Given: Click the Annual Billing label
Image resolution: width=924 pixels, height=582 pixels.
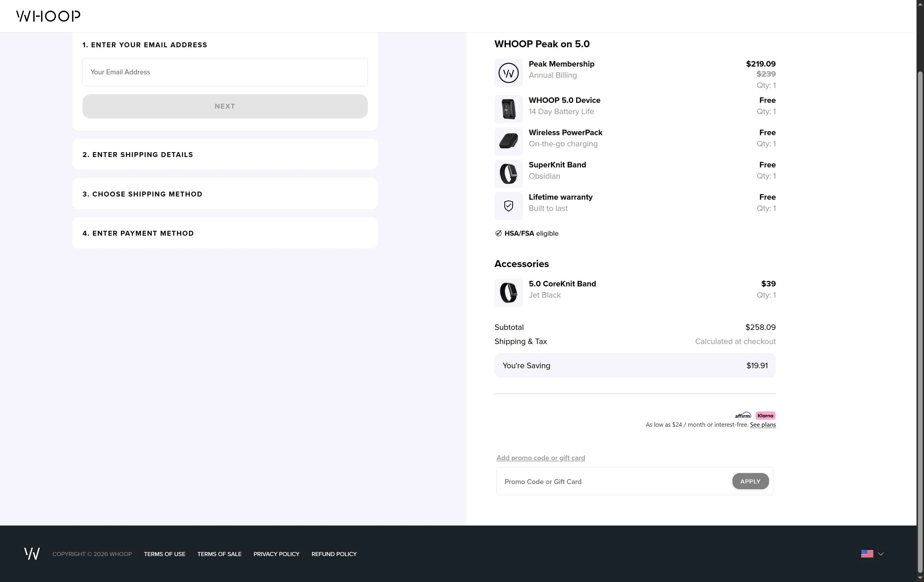Looking at the screenshot, I should tap(552, 75).
